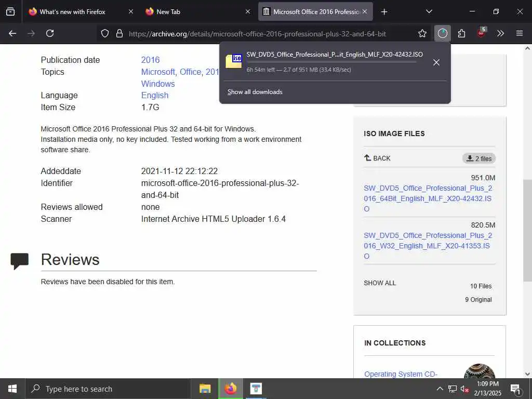Click the Type here to search box
This screenshot has width=532, height=399.
[108, 389]
